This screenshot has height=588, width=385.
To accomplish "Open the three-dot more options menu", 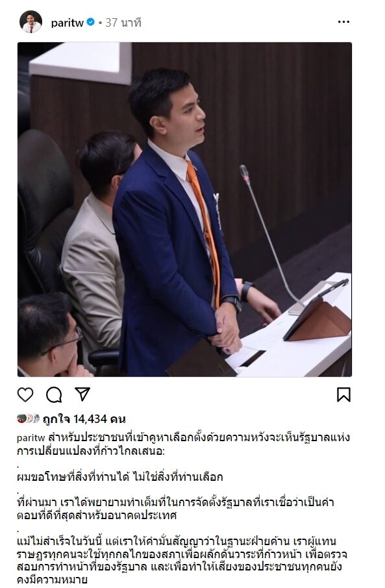I will [x=343, y=22].
